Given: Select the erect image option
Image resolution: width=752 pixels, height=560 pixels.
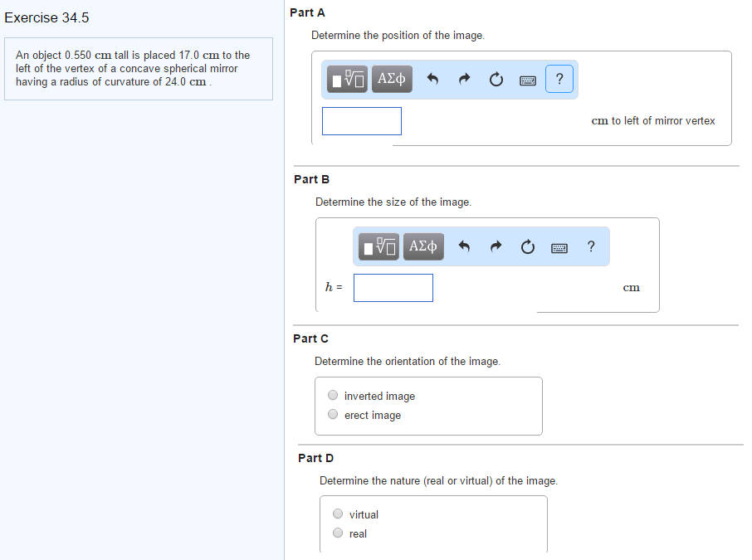Looking at the screenshot, I should point(333,415).
